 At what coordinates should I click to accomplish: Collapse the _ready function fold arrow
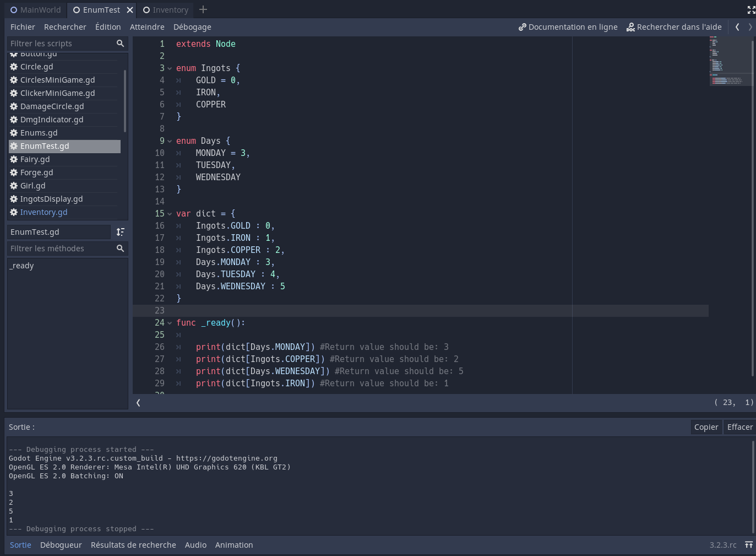pyautogui.click(x=169, y=322)
